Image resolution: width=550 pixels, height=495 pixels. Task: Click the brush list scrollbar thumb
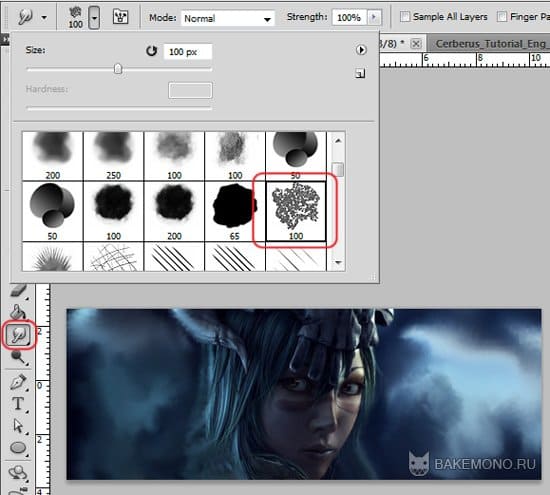pyautogui.click(x=338, y=169)
